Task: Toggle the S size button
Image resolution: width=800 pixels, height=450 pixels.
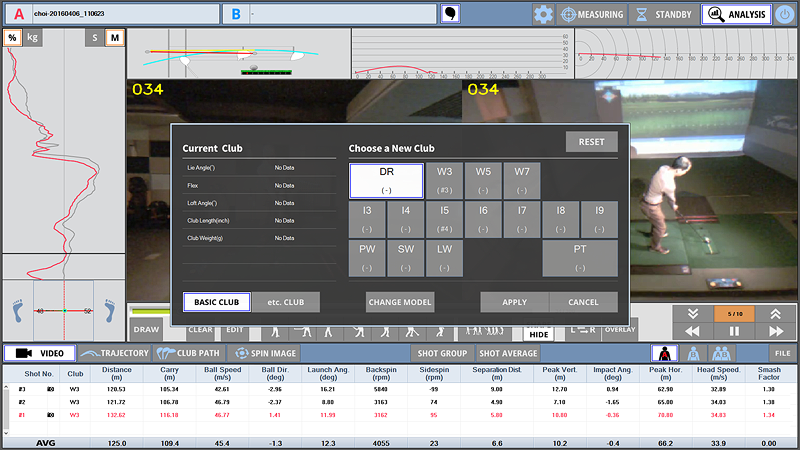Action: 95,38
